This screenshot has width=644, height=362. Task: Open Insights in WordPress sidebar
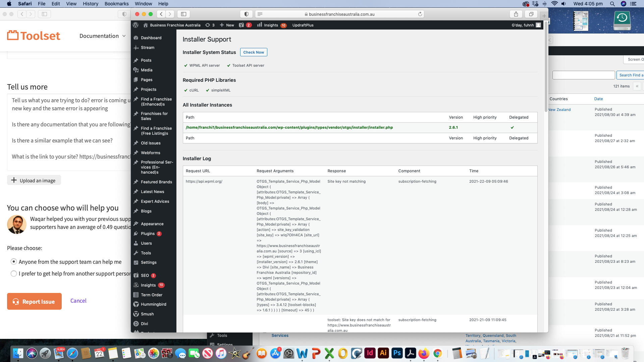[x=148, y=285]
